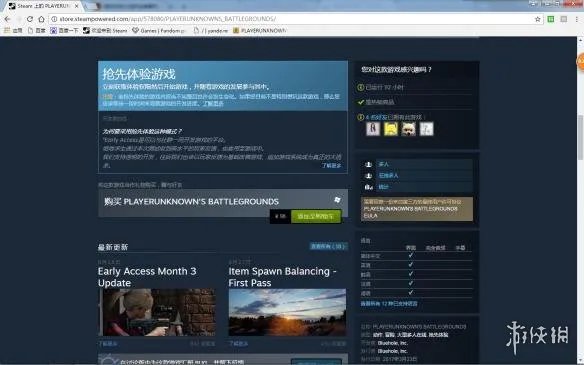Image resolution: width=584 pixels, height=365 pixels.
Task: Reload the Steam store page
Action: tap(30, 19)
